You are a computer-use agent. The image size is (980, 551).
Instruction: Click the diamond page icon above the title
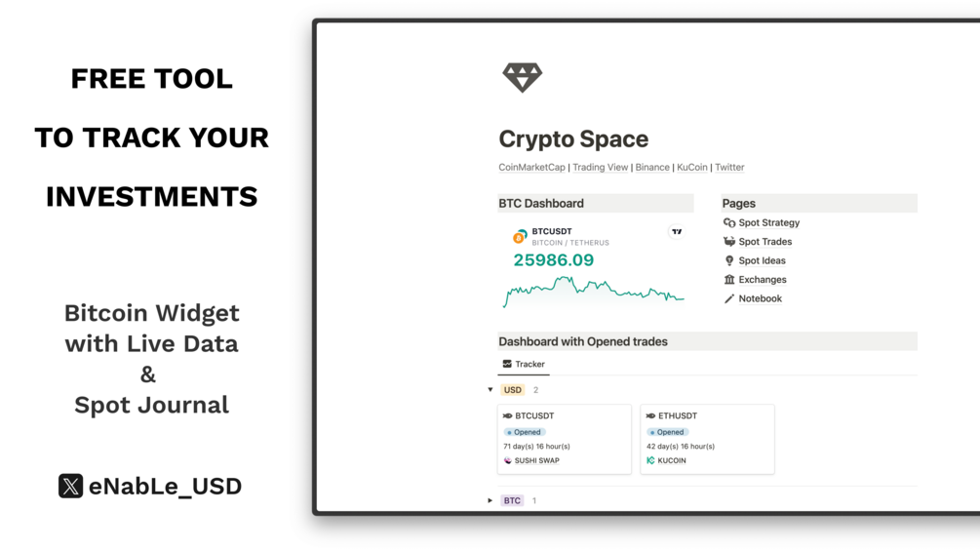pyautogui.click(x=522, y=77)
